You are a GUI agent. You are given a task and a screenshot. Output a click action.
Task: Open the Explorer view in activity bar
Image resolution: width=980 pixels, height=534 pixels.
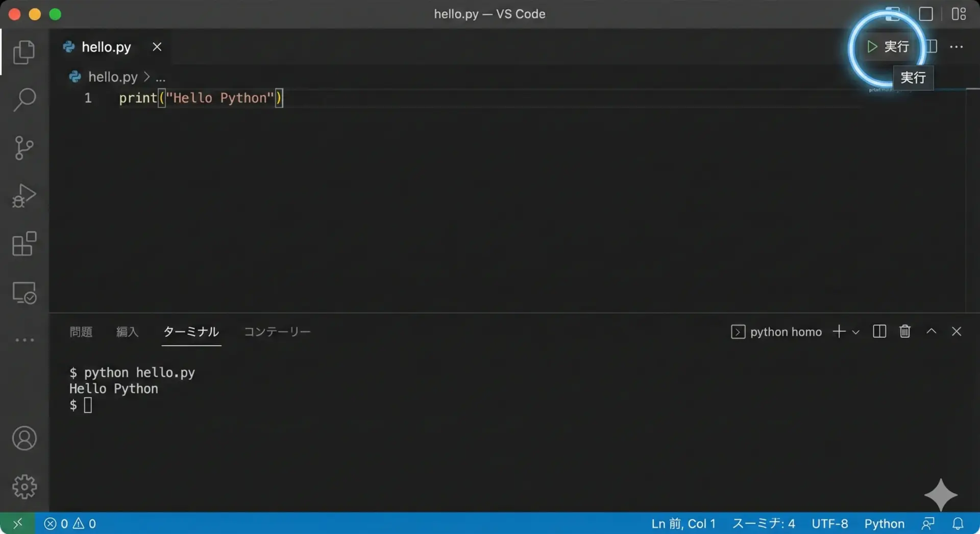tap(24, 52)
